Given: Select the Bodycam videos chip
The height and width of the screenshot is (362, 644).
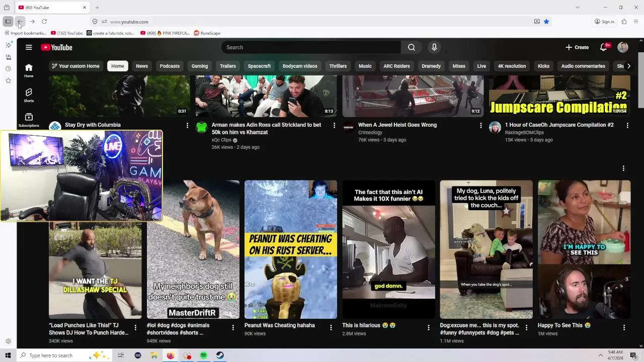Looking at the screenshot, I should (x=300, y=66).
